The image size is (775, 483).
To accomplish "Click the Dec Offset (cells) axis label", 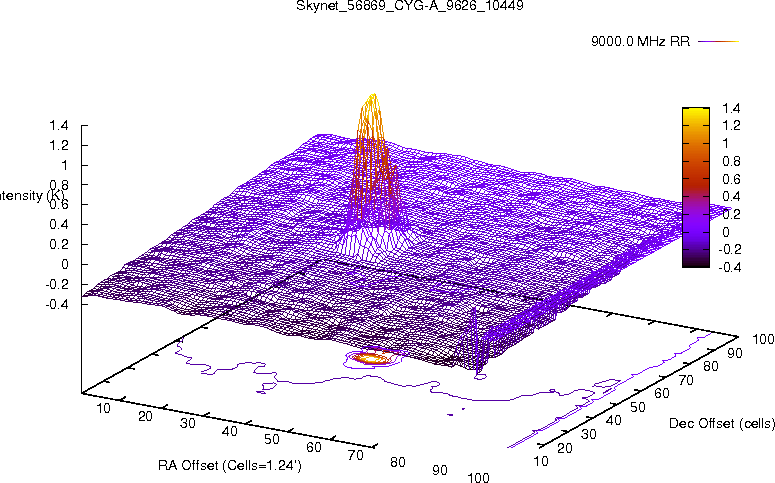I will 722,423.
